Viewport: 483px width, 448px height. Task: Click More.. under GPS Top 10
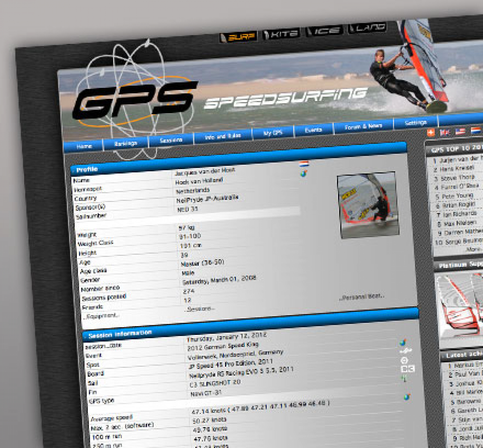473,250
